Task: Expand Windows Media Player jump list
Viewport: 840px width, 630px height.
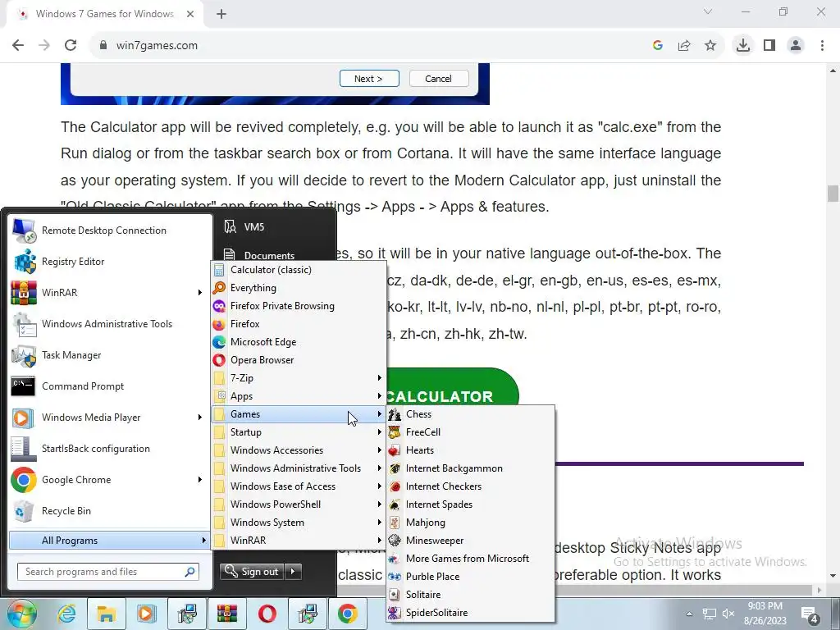Action: pyautogui.click(x=200, y=418)
